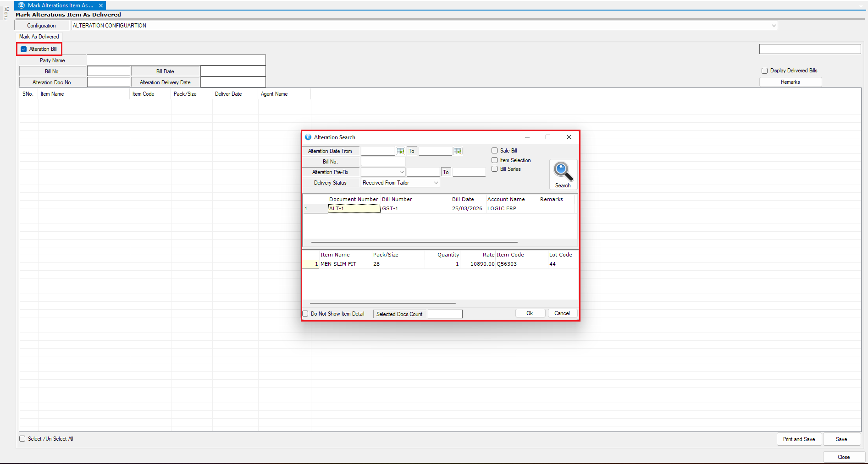Expand the Configuration dropdown list
868x464 pixels.
click(x=774, y=26)
